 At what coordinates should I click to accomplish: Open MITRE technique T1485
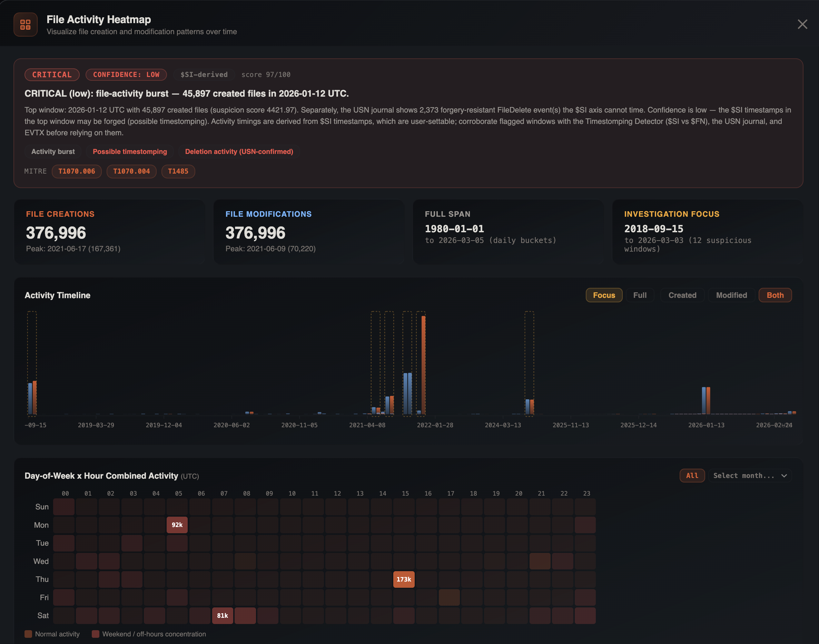point(178,171)
